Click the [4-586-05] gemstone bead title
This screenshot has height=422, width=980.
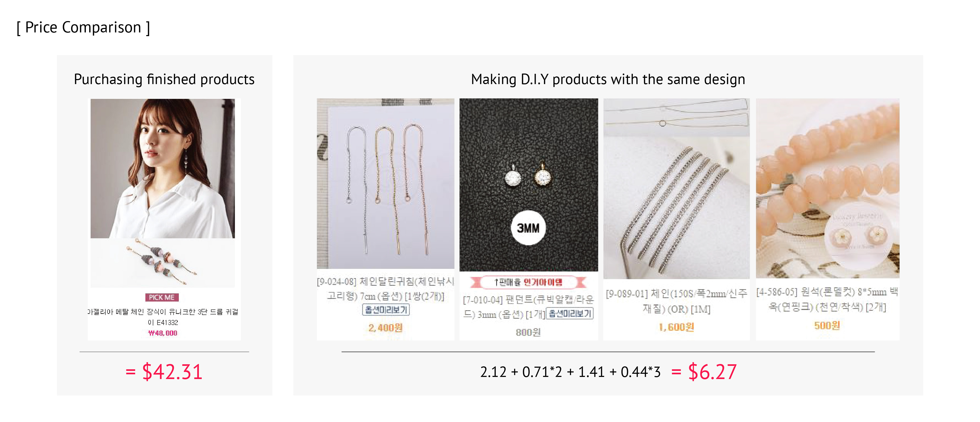pyautogui.click(x=827, y=299)
